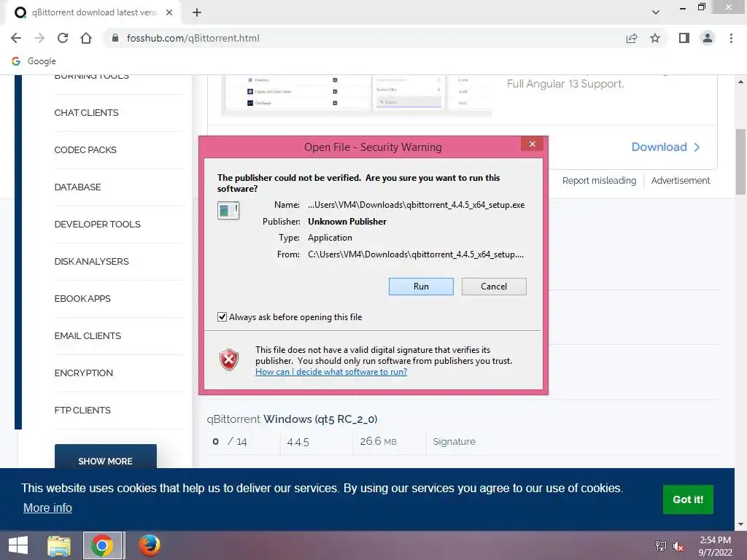Click the file name qbittorrent_4.4.5_x64_setup.exe
This screenshot has width=747, height=560.
(x=416, y=205)
